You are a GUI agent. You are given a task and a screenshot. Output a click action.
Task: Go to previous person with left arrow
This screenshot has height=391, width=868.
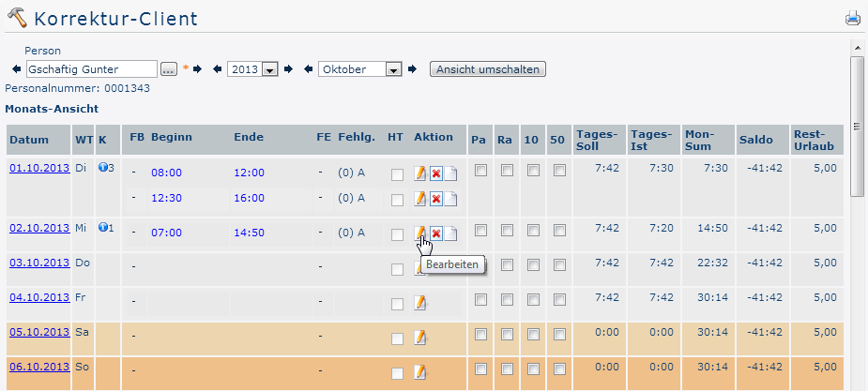click(x=17, y=69)
